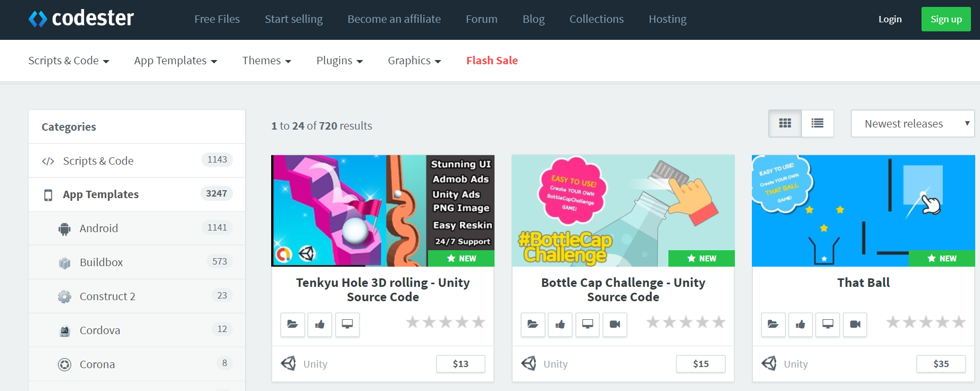Switch to grid view layout

tap(785, 123)
